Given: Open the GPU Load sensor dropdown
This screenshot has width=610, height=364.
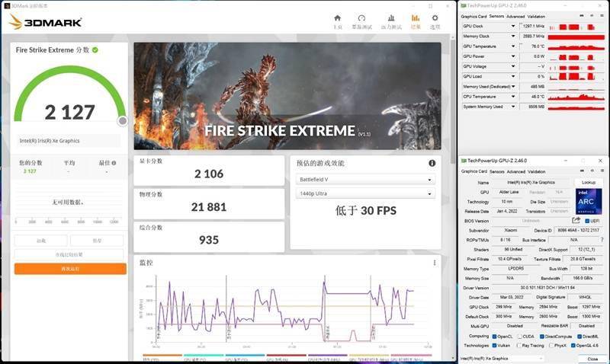Looking at the screenshot, I should click(512, 76).
